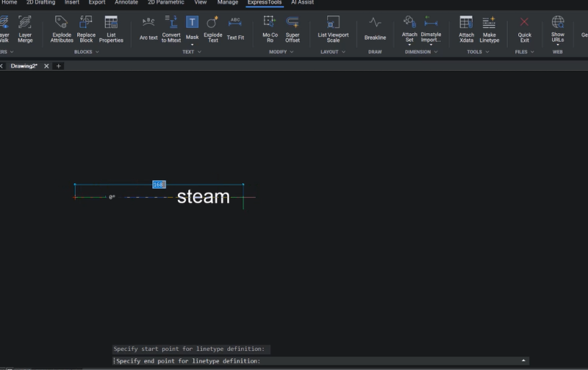The width and height of the screenshot is (588, 370).
Task: Draw with the Breakline tool
Action: (375, 29)
